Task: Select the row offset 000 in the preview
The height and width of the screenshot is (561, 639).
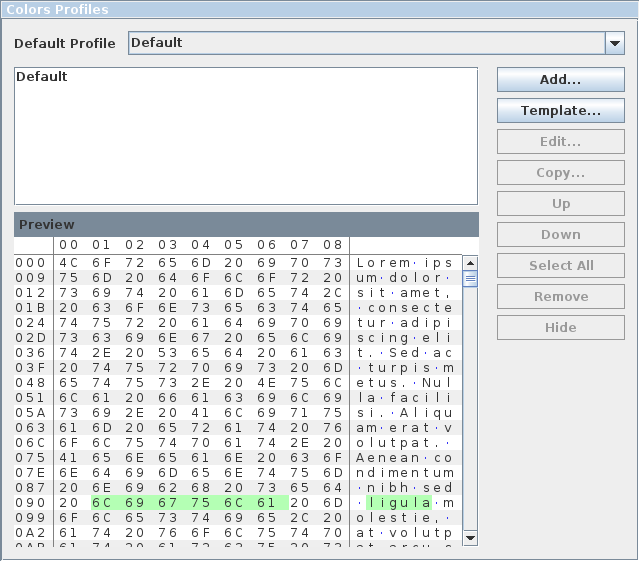Action: [31, 263]
